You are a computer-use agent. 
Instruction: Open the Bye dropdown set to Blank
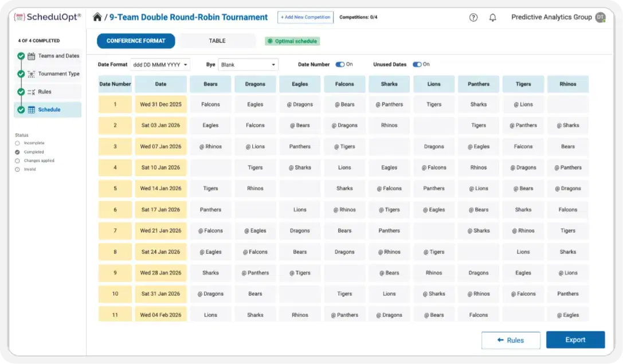pos(248,64)
